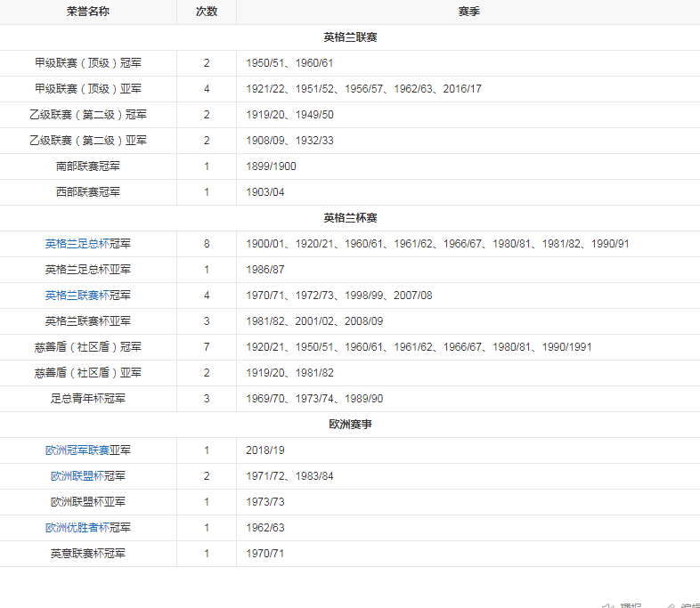Click the 南部联赛冠军 row name
700x608 pixels.
point(88,166)
